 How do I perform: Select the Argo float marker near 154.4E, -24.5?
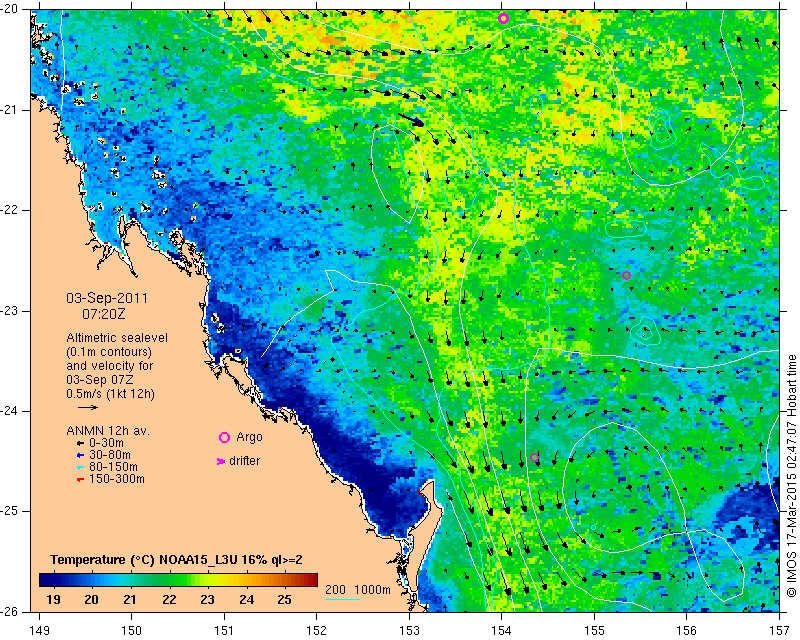tap(534, 457)
